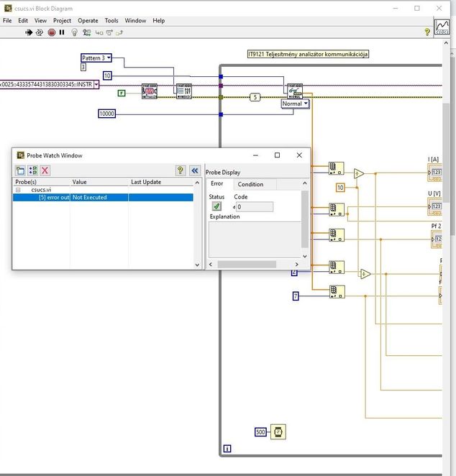Click the Run arrow toolbar button
456x476 pixels.
[x=29, y=32]
